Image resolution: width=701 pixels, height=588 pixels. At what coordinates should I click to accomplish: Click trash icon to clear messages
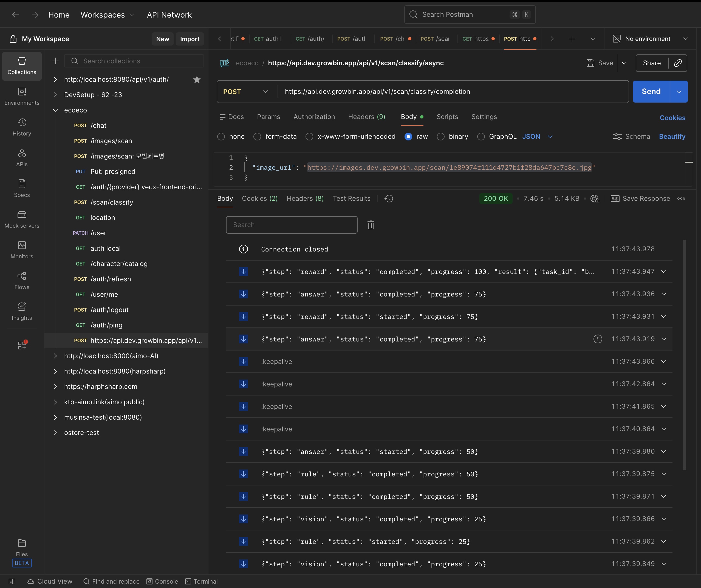371,225
